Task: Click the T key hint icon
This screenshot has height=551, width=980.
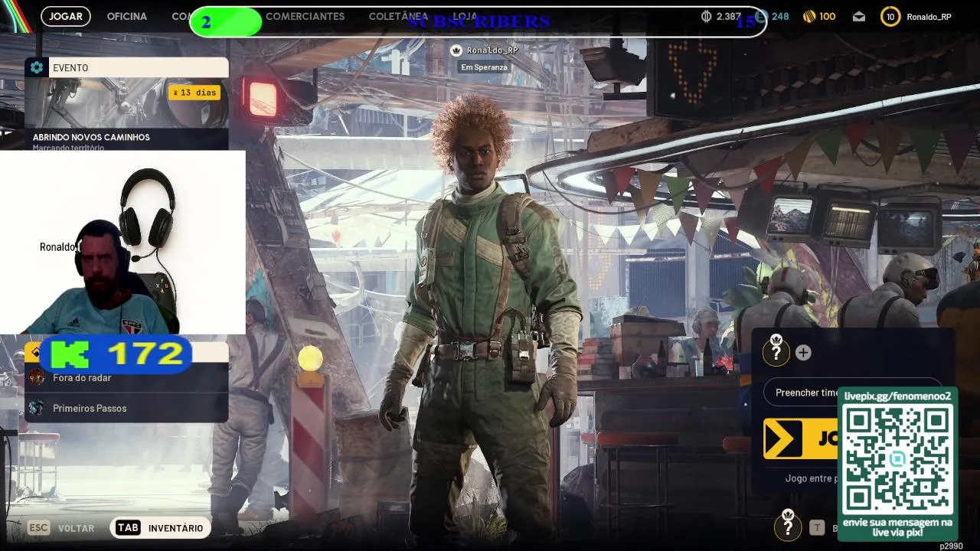Action: click(x=817, y=527)
